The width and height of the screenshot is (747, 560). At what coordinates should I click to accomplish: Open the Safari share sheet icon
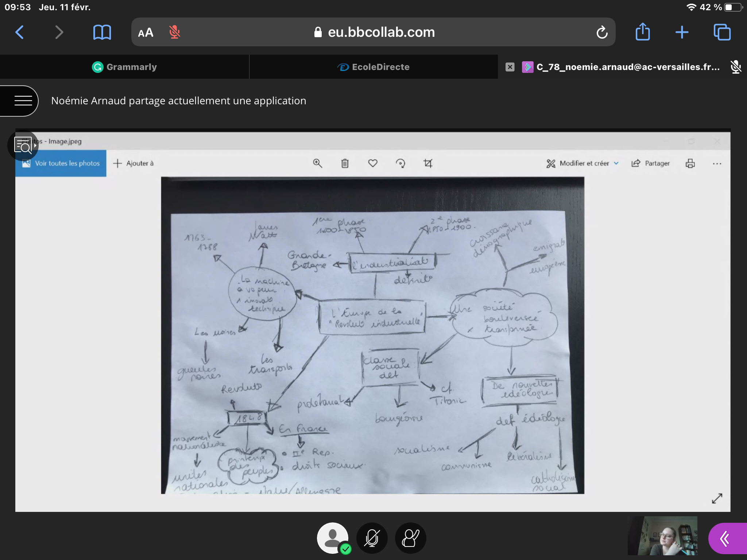(643, 32)
